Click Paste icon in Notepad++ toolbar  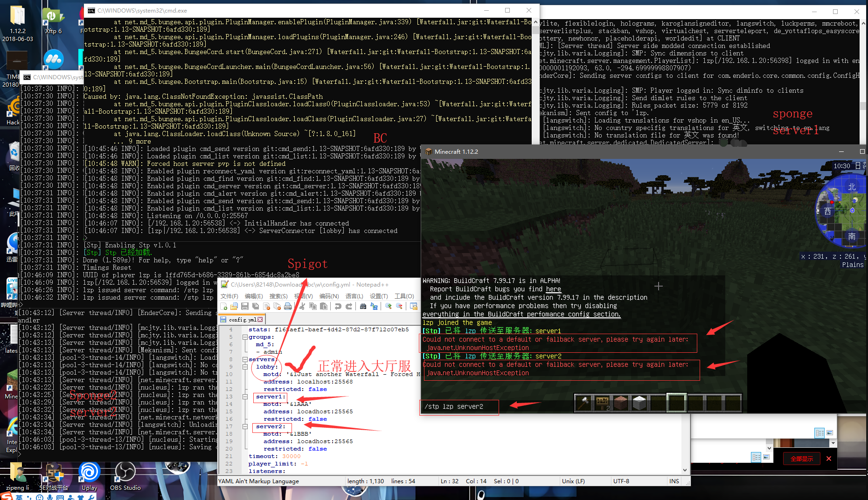coord(324,306)
